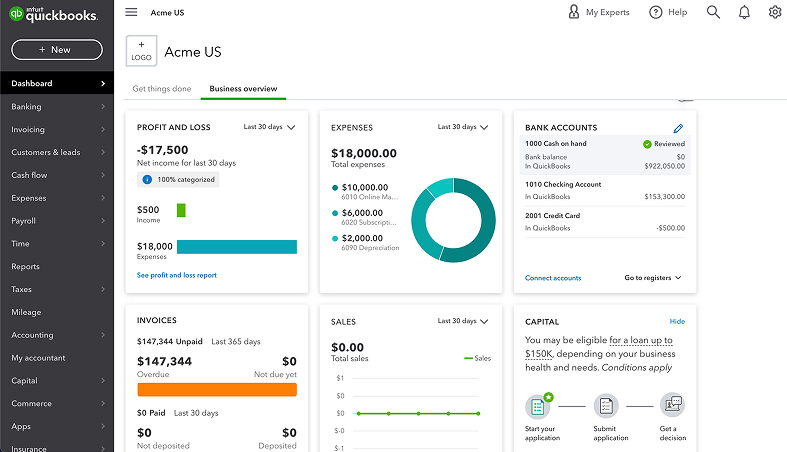The image size is (787, 452).
Task: Expand the Invoicing sidebar chevron
Action: (x=103, y=129)
